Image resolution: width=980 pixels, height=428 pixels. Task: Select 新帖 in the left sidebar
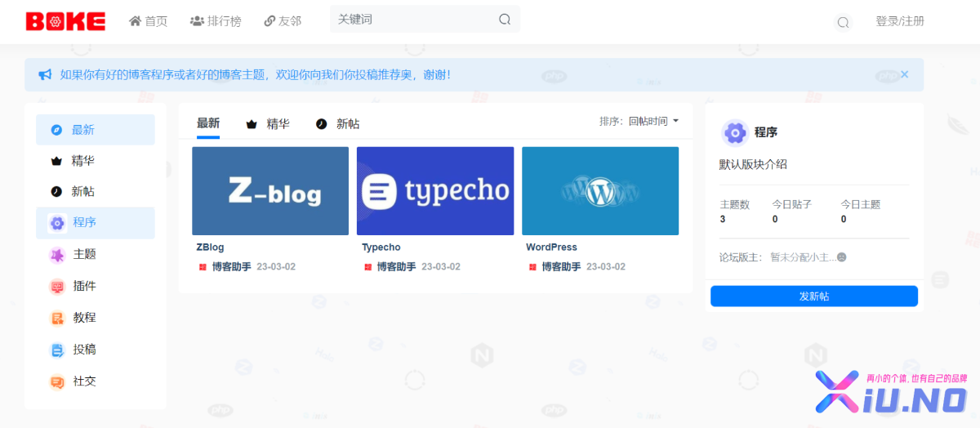point(96,191)
